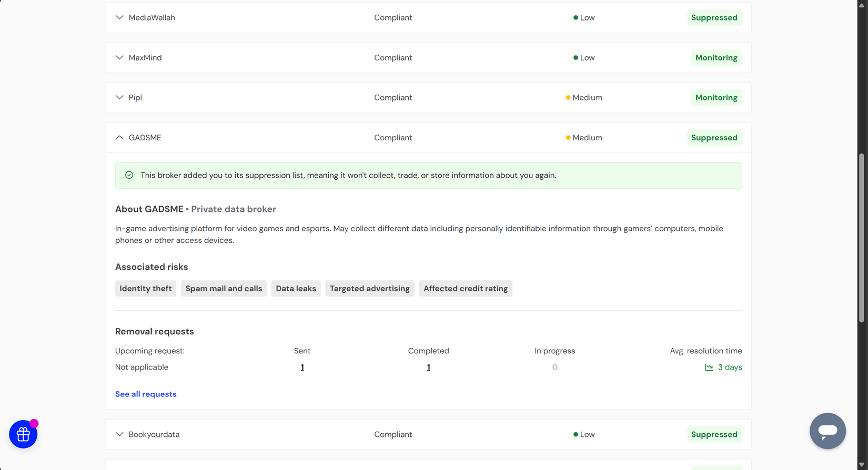This screenshot has height=470, width=868.
Task: Click the Identity theft risk tag
Action: point(146,289)
